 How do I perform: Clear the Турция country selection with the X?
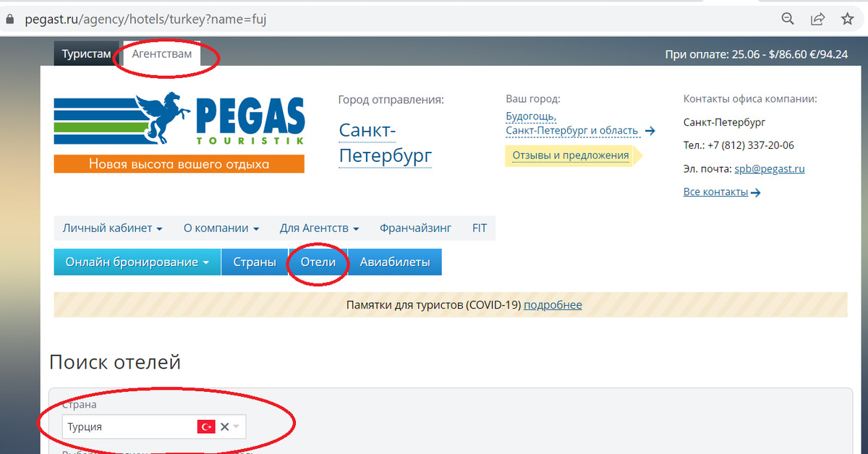click(x=224, y=427)
